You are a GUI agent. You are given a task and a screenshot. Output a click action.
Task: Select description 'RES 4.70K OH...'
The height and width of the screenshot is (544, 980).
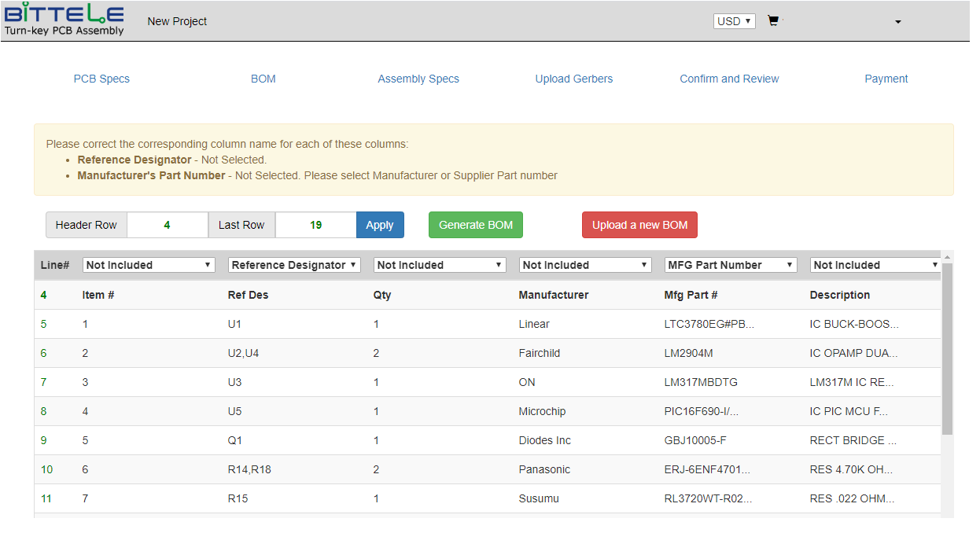(x=852, y=469)
